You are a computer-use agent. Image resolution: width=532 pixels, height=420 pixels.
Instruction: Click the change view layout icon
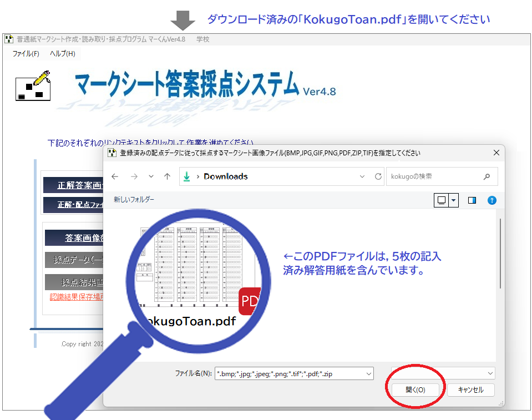coord(441,200)
